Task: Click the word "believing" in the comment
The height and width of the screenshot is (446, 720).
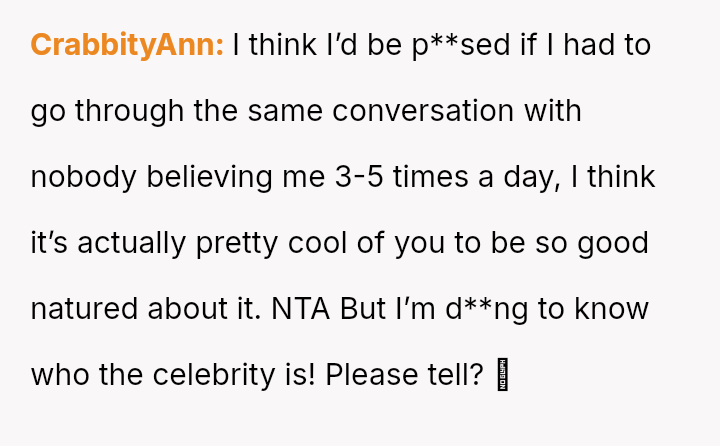Action: 208,177
